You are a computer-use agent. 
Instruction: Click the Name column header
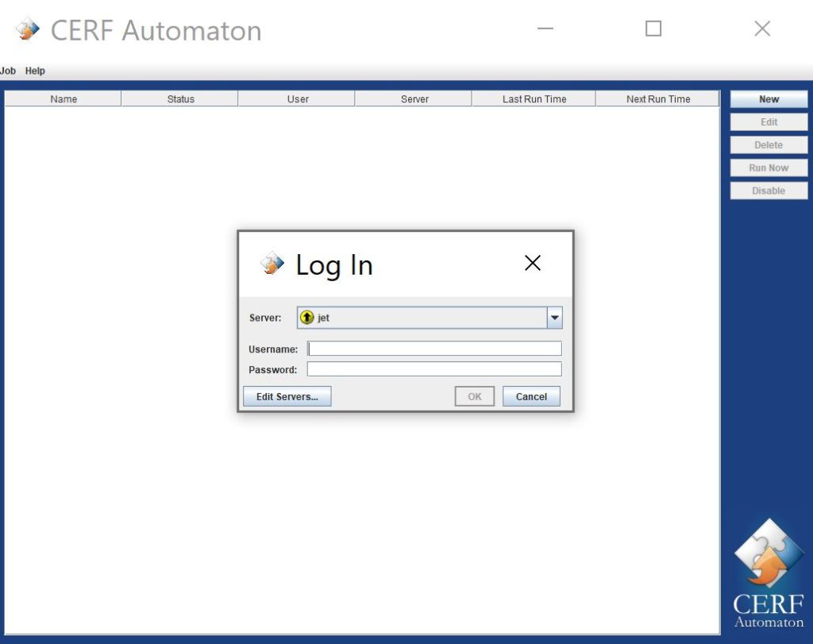(x=64, y=99)
